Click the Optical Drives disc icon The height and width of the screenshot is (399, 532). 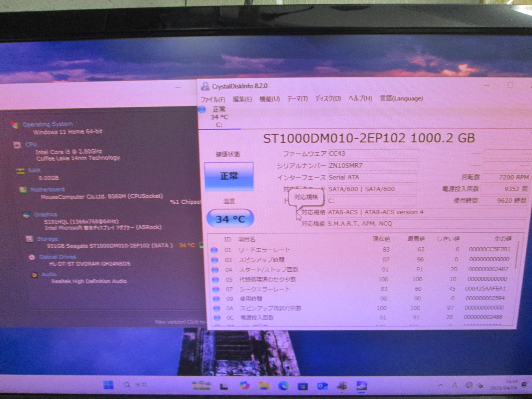[x=32, y=257]
